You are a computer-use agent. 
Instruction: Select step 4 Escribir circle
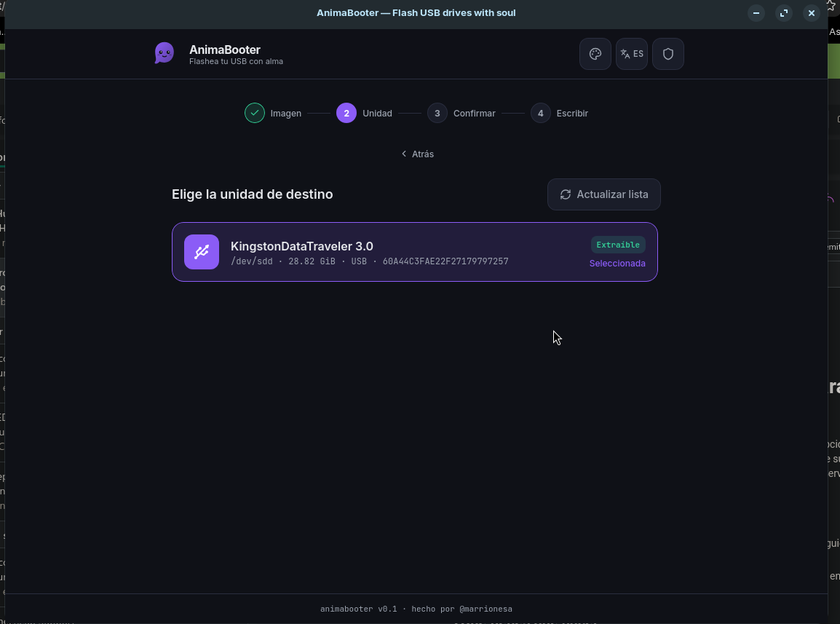[x=541, y=113]
